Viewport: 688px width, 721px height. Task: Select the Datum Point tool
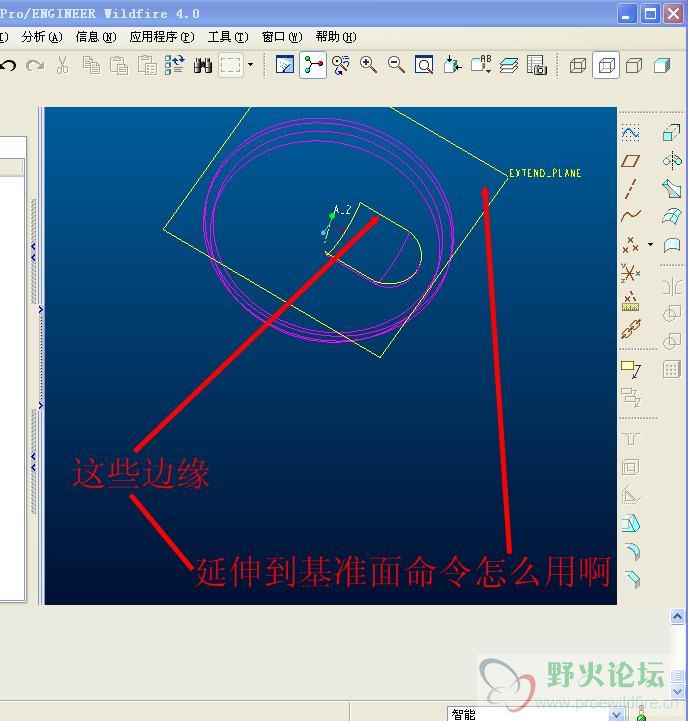(631, 244)
